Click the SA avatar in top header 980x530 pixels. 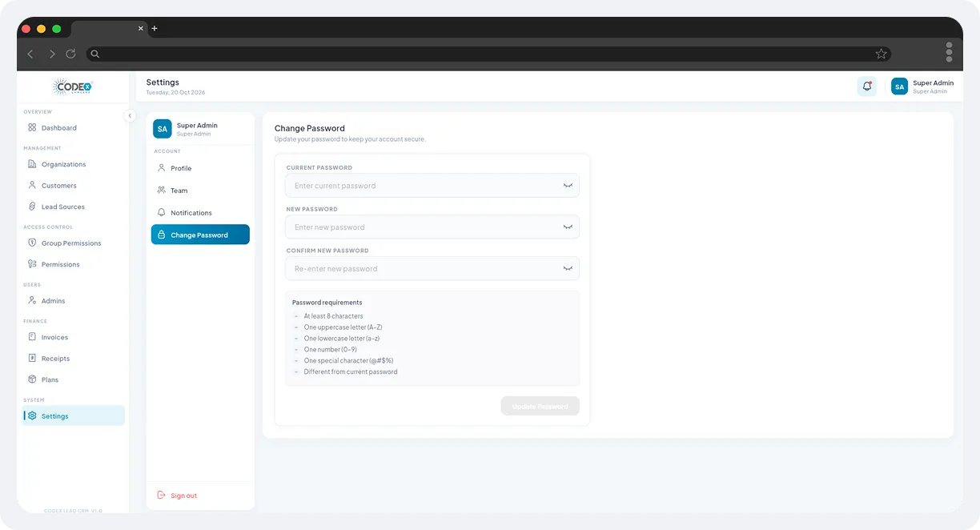[899, 86]
